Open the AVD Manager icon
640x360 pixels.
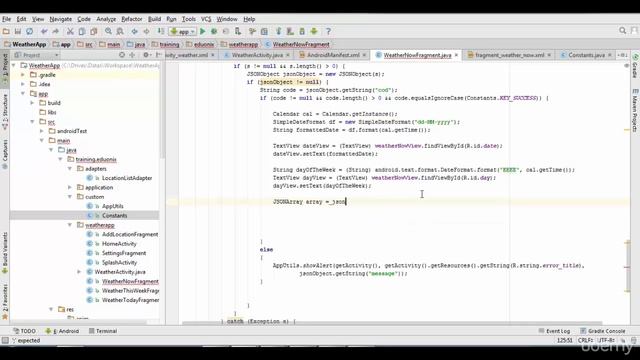pos(290,31)
